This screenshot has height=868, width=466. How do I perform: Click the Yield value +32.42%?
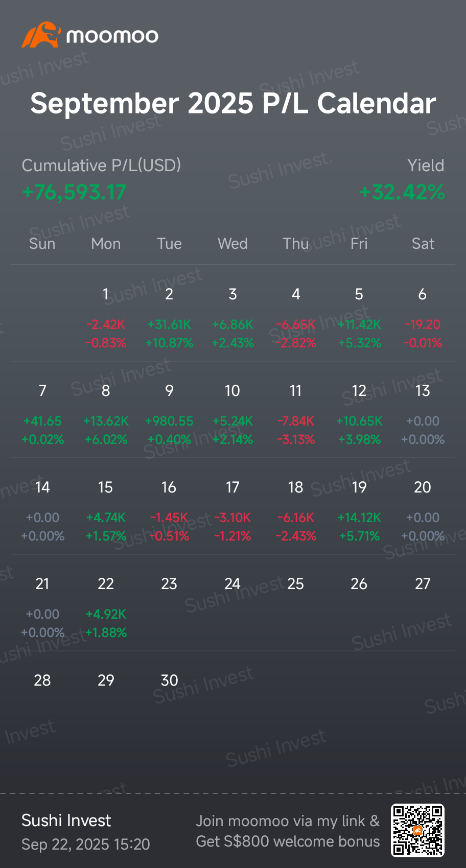402,193
